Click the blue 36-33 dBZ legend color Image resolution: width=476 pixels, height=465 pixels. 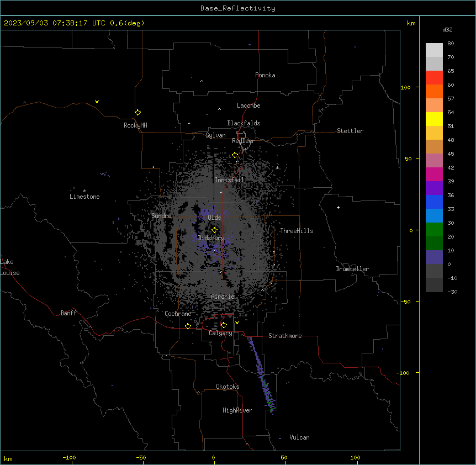pyautogui.click(x=434, y=202)
